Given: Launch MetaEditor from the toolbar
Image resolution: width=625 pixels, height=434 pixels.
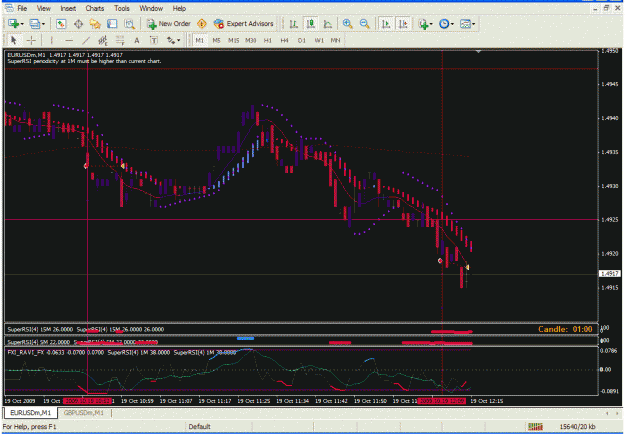Looking at the screenshot, I should point(202,24).
